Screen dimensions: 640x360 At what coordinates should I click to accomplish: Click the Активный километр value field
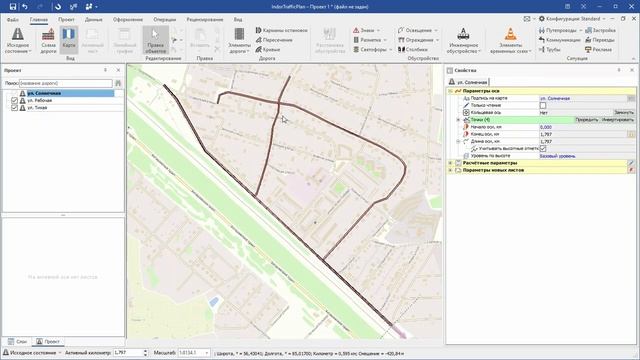[x=127, y=353]
